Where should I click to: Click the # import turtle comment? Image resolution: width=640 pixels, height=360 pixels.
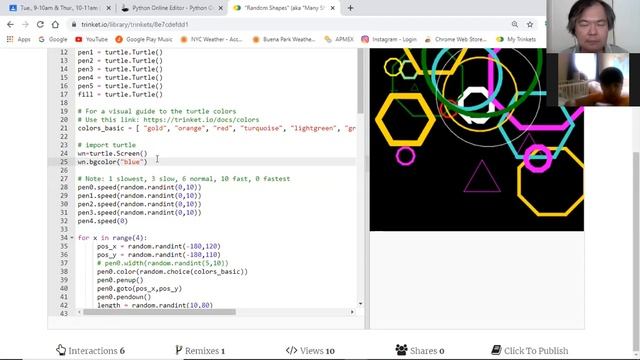[107, 145]
